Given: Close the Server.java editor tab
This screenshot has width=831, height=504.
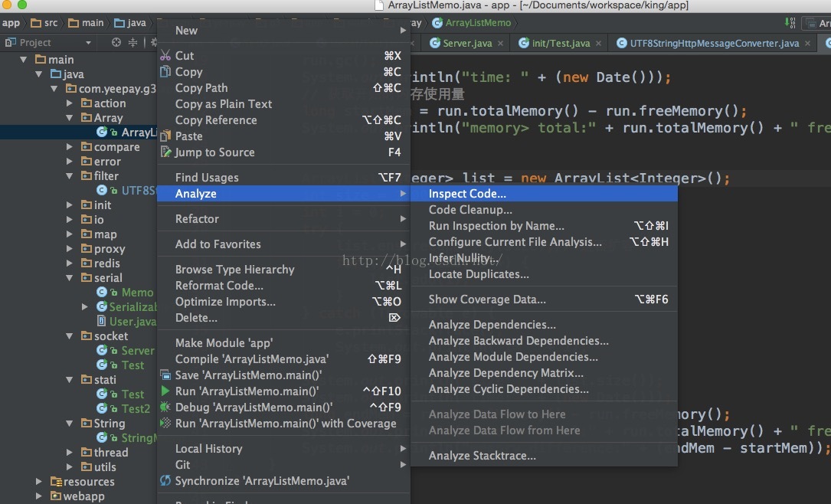Looking at the screenshot, I should tap(502, 44).
